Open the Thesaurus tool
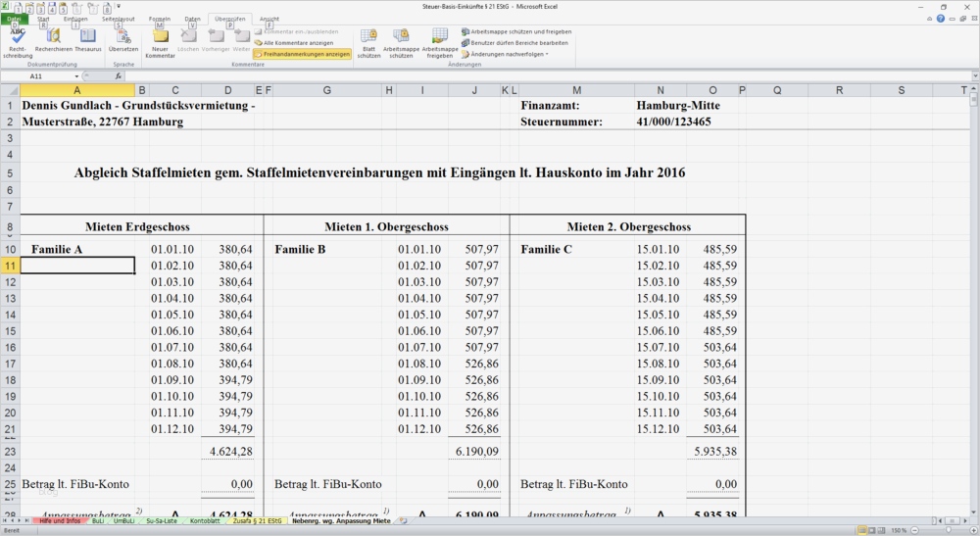The image size is (980, 536). [x=88, y=40]
